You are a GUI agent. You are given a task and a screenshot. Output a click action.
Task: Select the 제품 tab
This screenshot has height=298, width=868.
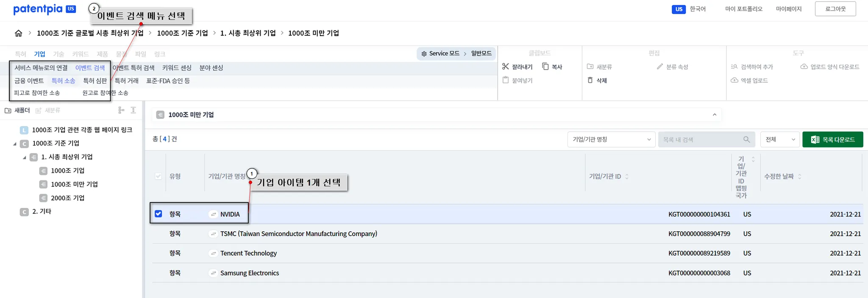(102, 54)
